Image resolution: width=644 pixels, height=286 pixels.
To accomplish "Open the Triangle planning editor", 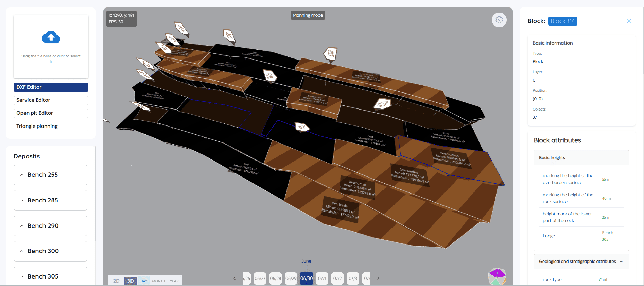I will coord(51,126).
